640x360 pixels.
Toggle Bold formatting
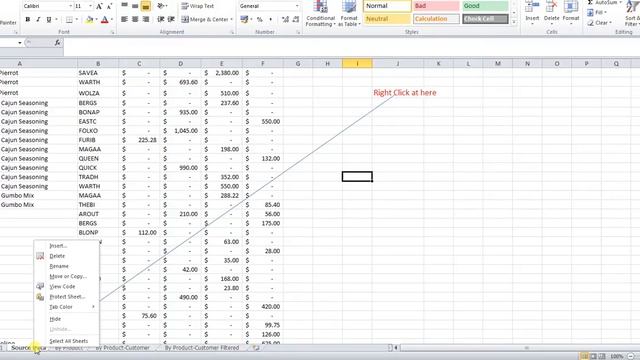(27, 19)
